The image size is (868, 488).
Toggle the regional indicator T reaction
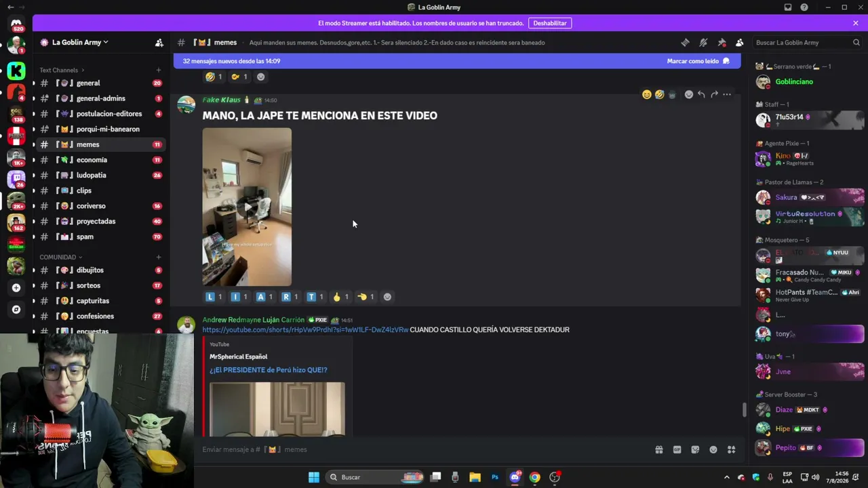click(315, 297)
